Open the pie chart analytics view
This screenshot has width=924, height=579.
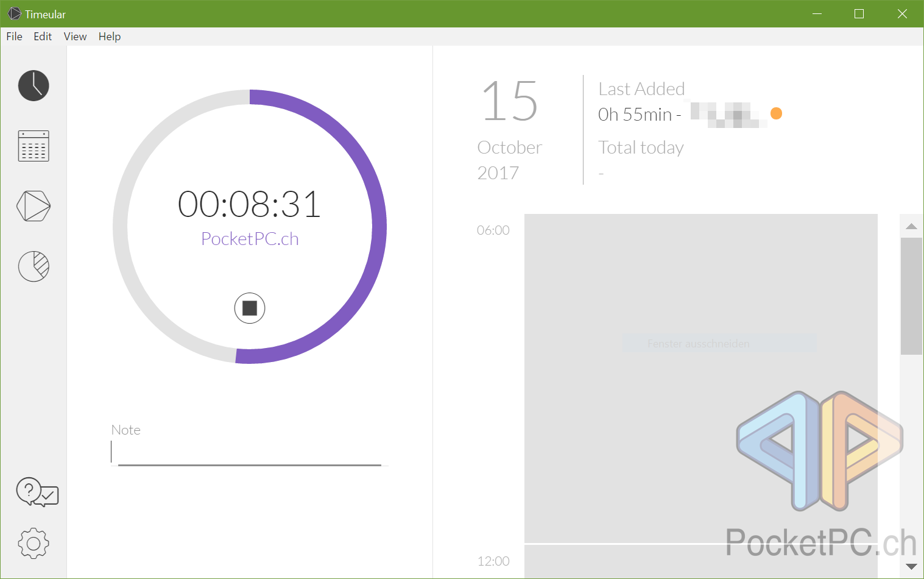pos(34,266)
